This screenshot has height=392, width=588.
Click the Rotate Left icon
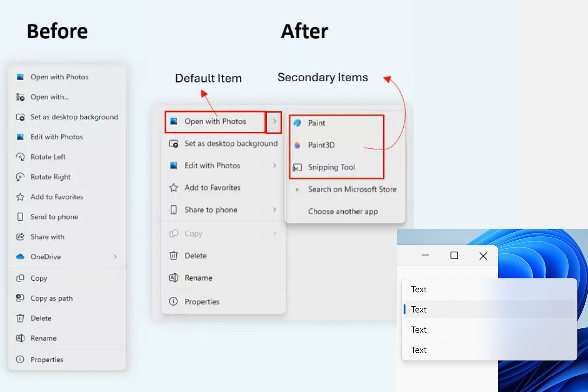point(20,157)
